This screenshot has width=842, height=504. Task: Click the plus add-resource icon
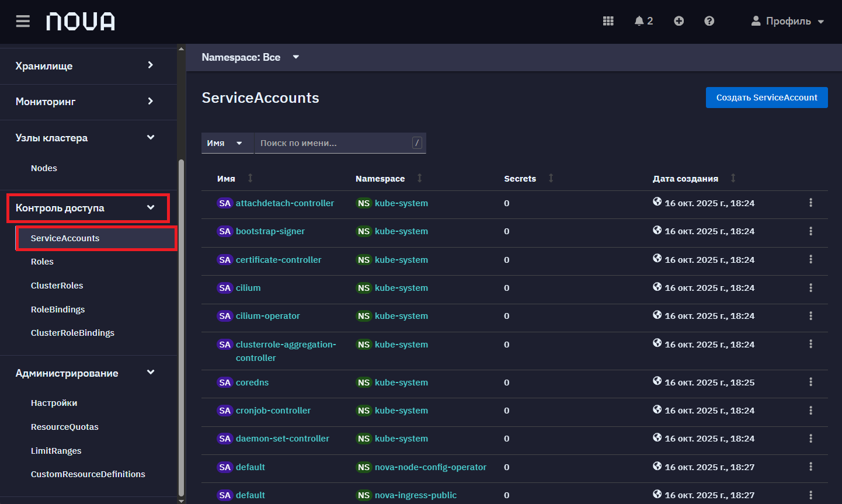coord(679,21)
